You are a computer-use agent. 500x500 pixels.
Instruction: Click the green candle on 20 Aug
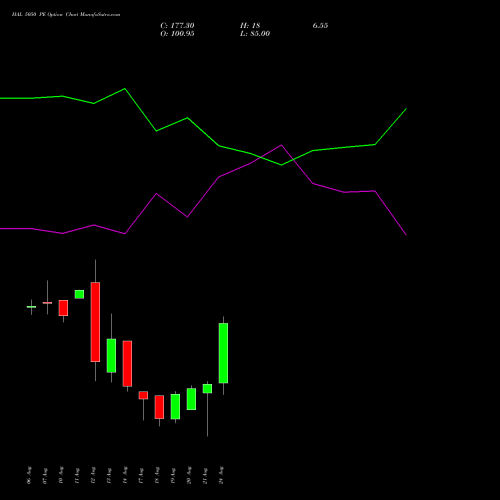191,399
